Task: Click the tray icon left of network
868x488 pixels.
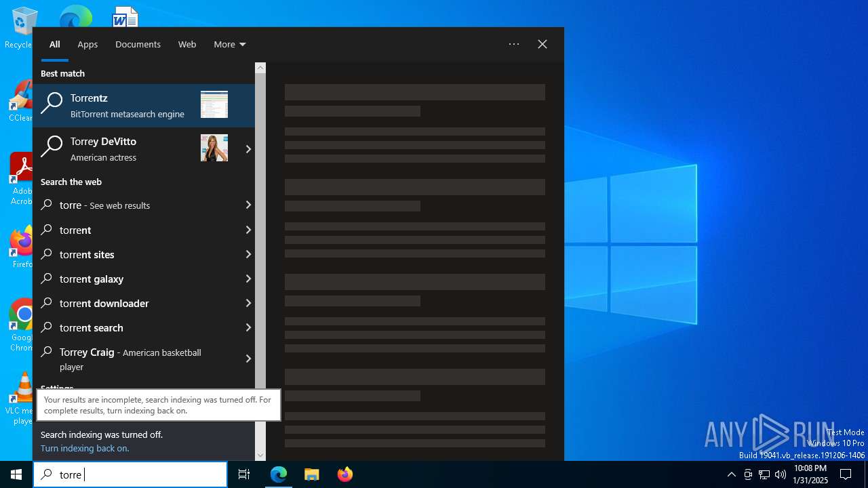Action: coord(748,474)
